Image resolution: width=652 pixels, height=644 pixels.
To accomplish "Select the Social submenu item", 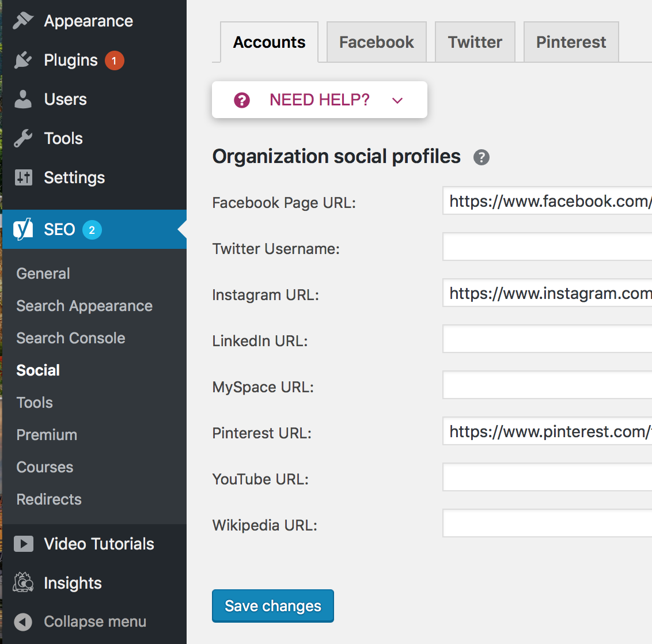I will (38, 370).
